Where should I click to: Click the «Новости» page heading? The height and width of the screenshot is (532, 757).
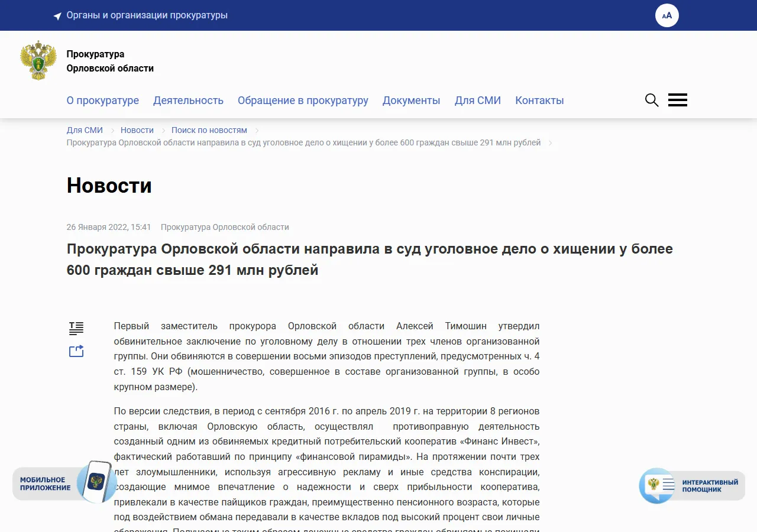tap(109, 186)
